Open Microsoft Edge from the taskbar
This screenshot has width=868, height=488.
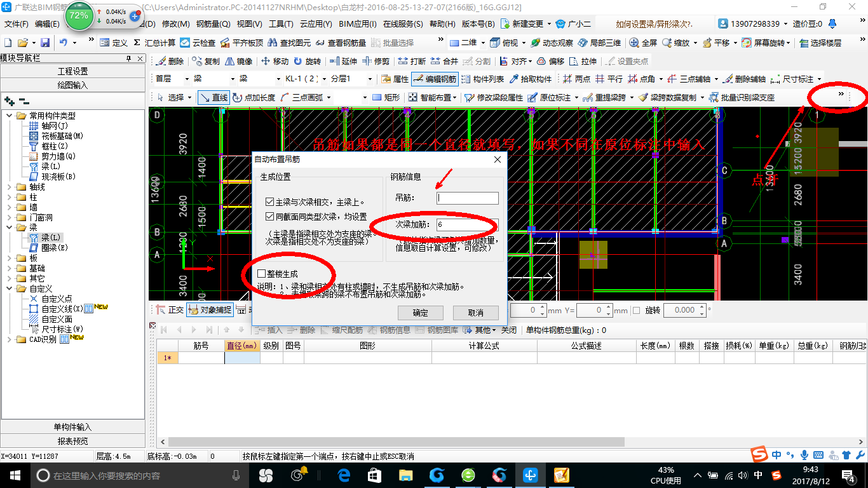coord(344,475)
